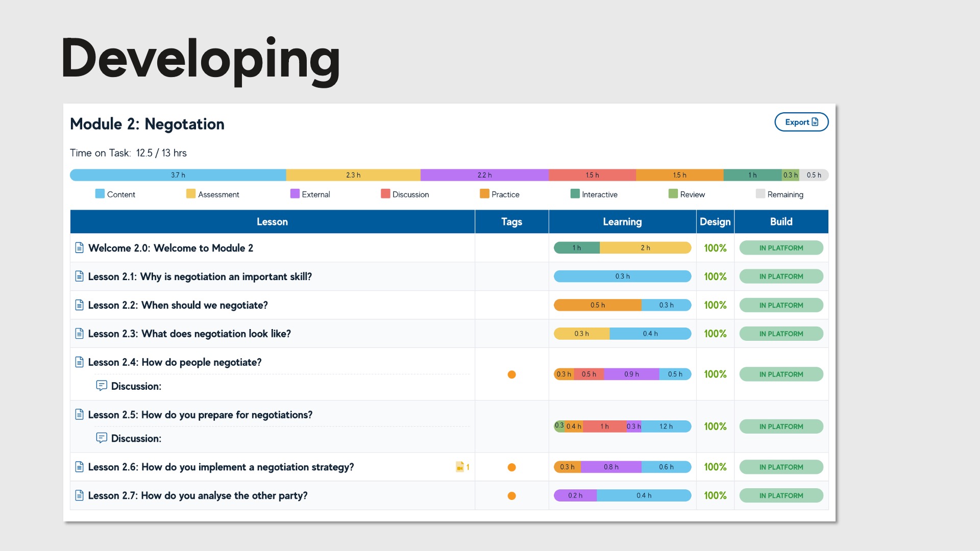Image resolution: width=980 pixels, height=551 pixels.
Task: Click document icon beside Lesson 2.1
Action: (x=79, y=277)
